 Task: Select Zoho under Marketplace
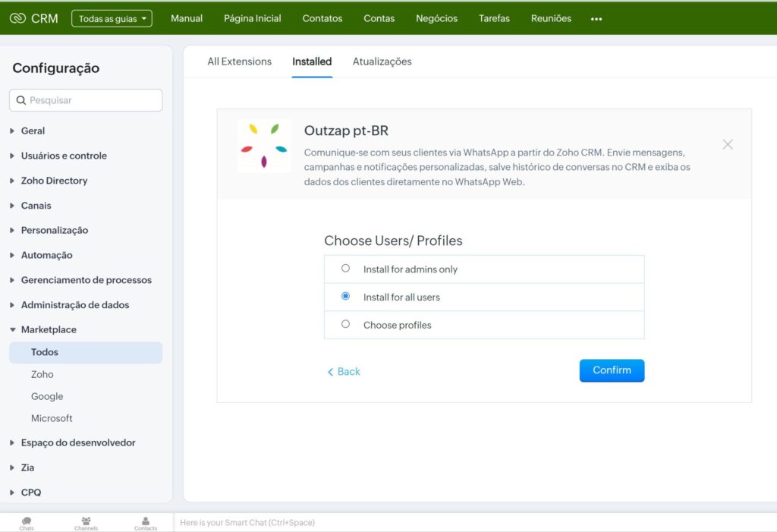[42, 374]
